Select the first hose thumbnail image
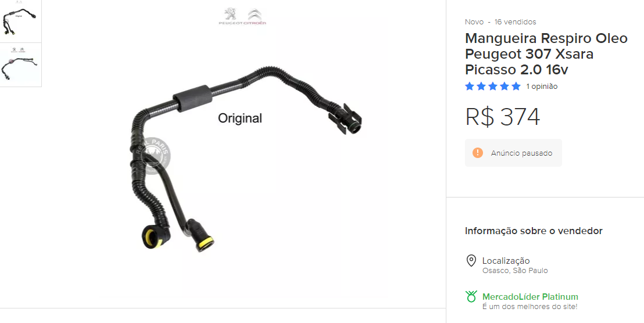 click(x=20, y=21)
